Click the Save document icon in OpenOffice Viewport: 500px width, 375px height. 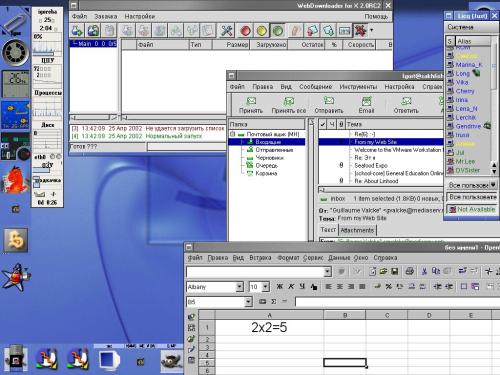(395, 271)
